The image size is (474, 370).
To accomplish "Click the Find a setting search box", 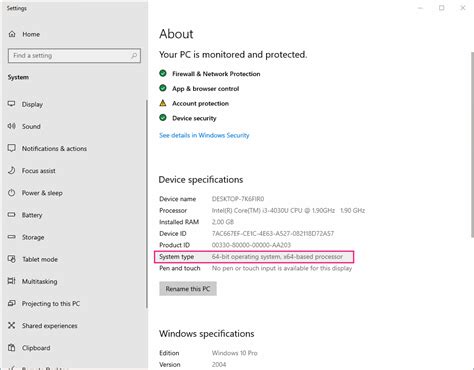I will click(x=74, y=56).
